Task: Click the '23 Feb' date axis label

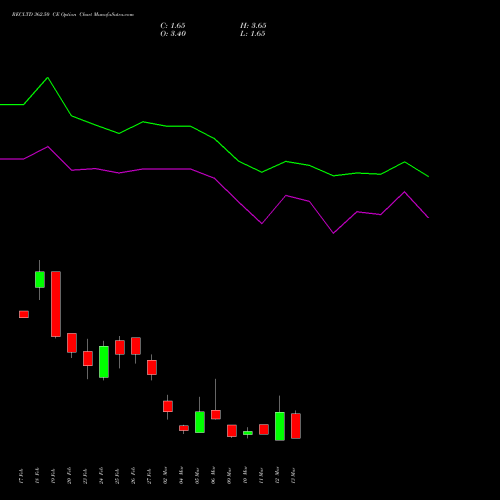Action: tap(85, 476)
